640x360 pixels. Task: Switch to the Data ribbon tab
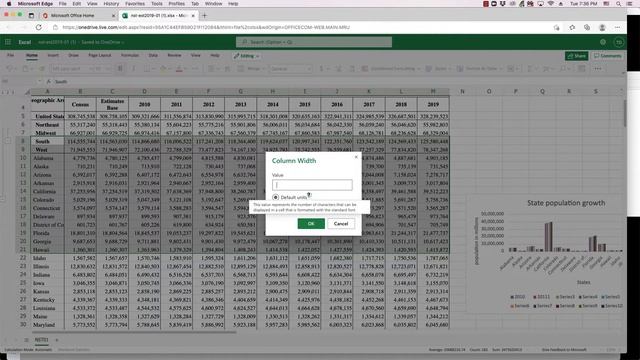click(153, 55)
